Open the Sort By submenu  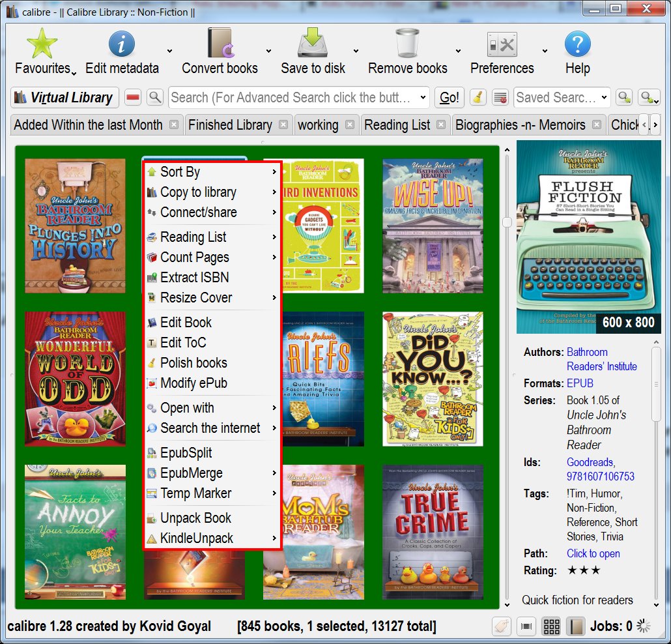212,171
